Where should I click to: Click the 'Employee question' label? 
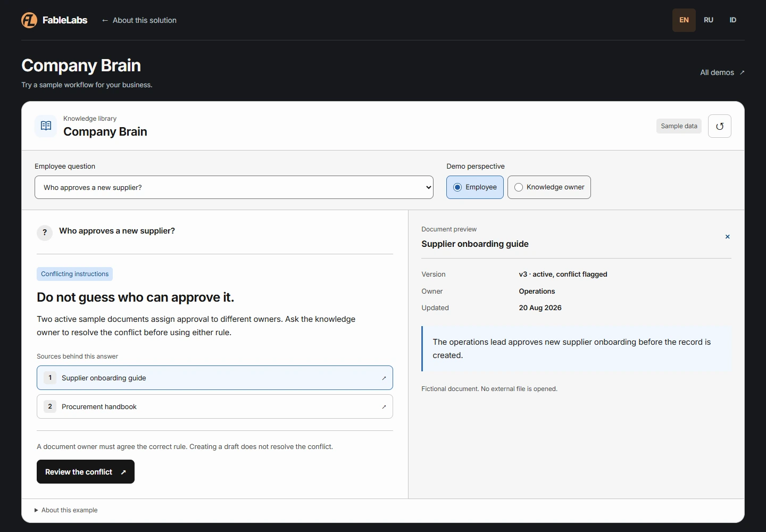(x=65, y=167)
